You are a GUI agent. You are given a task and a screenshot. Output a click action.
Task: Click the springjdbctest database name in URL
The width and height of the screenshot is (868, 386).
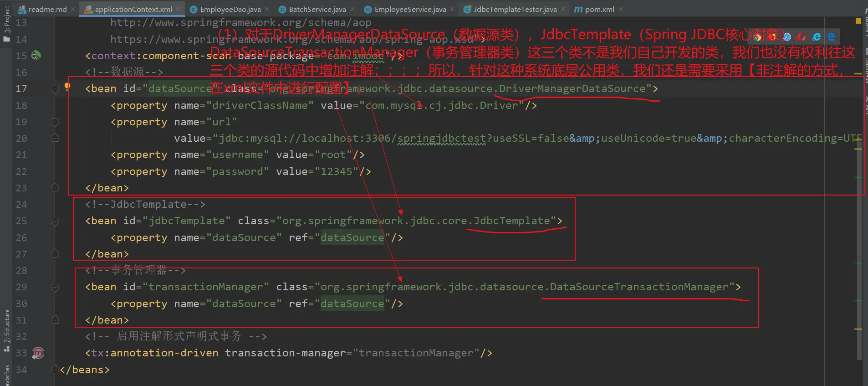pyautogui.click(x=442, y=138)
